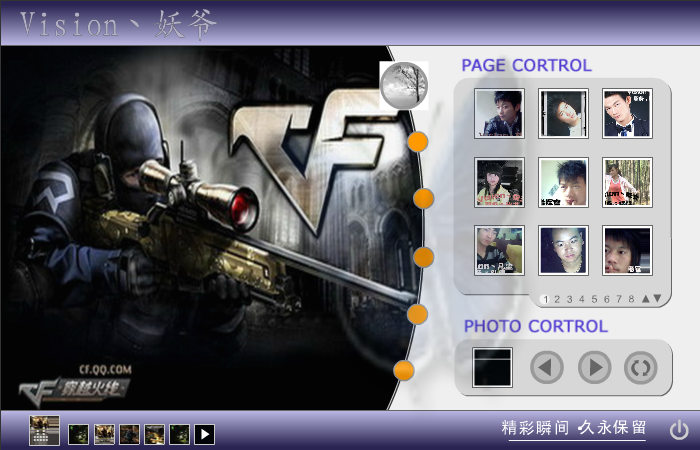Open the center photo in the page grid
Screen dimensions: 700x450
(x=563, y=182)
